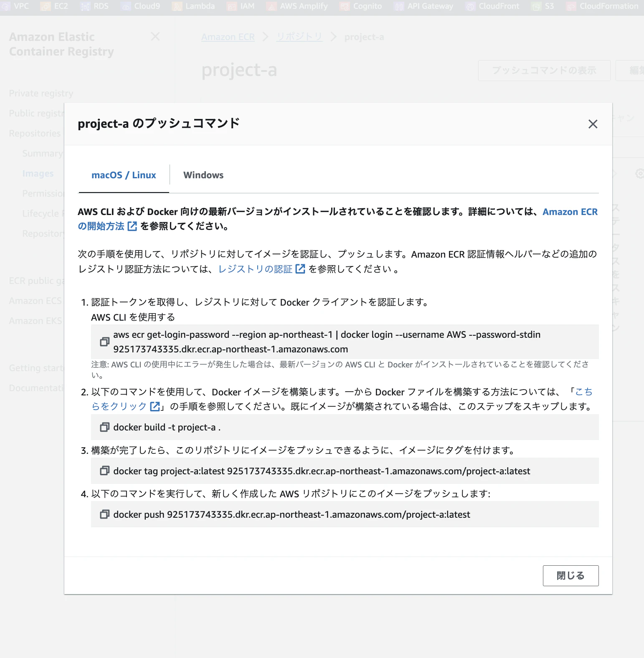Screen dimensions: 644x658
Task: Open the Amazon ECR の開始方法 link
Action: coord(570,212)
